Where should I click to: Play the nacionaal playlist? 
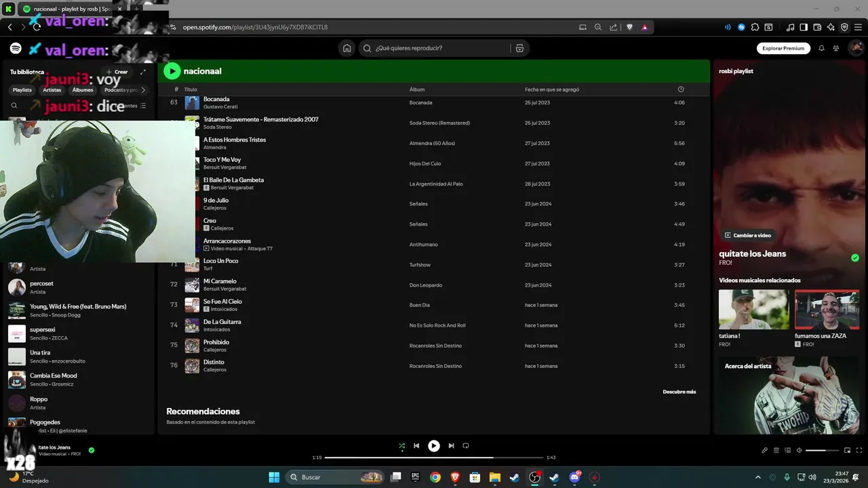point(172,71)
